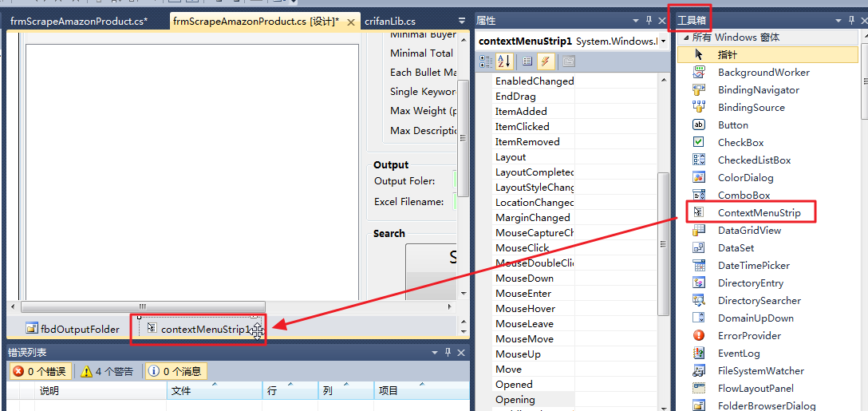Sort properties alphabetically (A-Z)
The width and height of the screenshot is (868, 411).
[504, 61]
